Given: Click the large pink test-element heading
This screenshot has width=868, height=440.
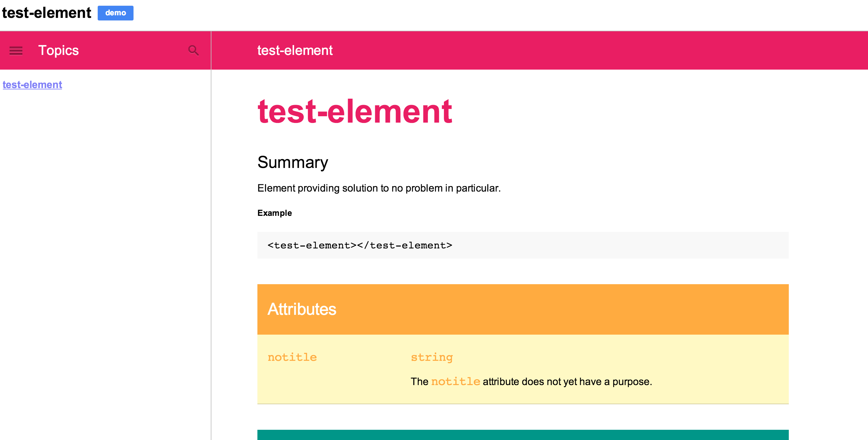Looking at the screenshot, I should coord(355,111).
